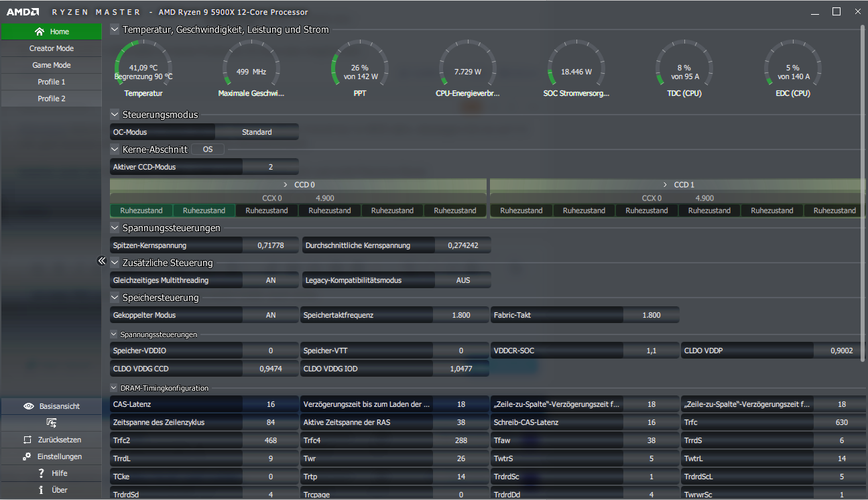Click the Tfaw value 38
This screenshot has height=500, width=868.
(652, 440)
